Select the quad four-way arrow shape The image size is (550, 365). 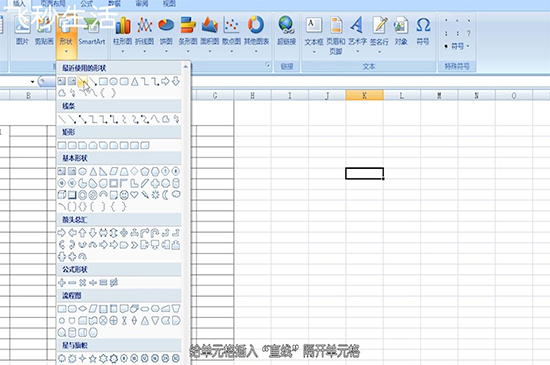124,233
